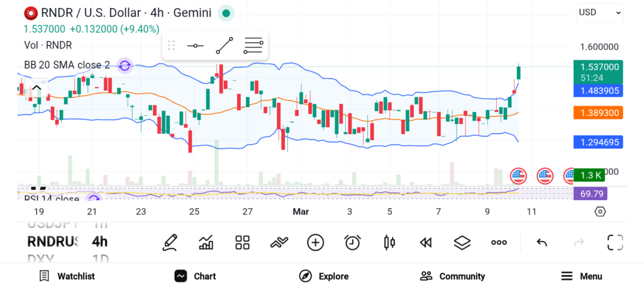The image size is (644, 290).
Task: Open the drawing tools pencil
Action: [x=169, y=242]
